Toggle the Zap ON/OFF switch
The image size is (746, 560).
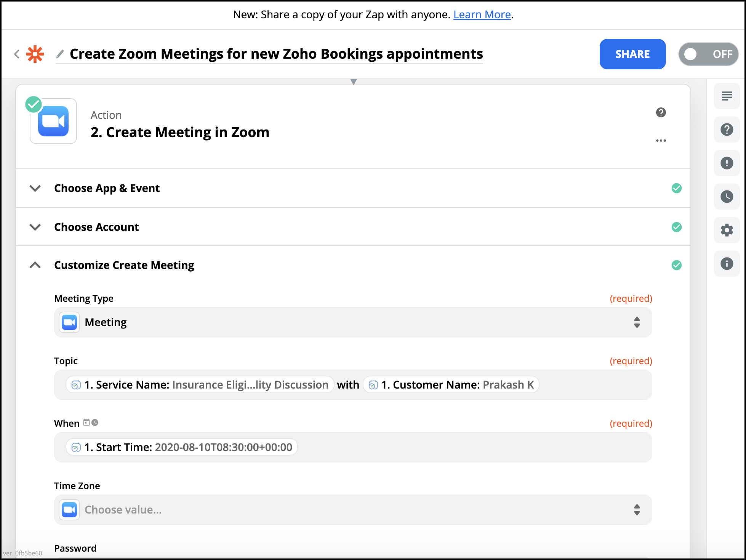pos(708,54)
